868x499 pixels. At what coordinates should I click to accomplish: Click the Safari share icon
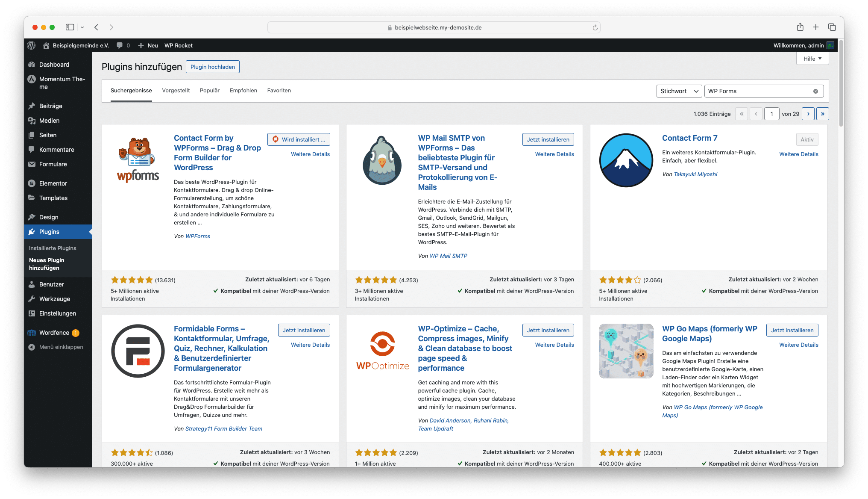[x=800, y=27]
